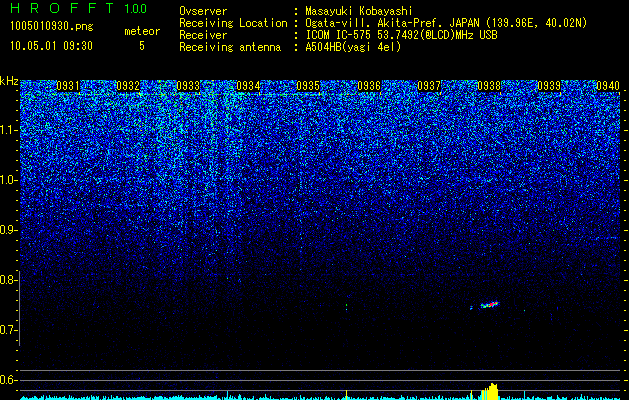
Task: Click the Receiver field label
Action: pos(203,35)
